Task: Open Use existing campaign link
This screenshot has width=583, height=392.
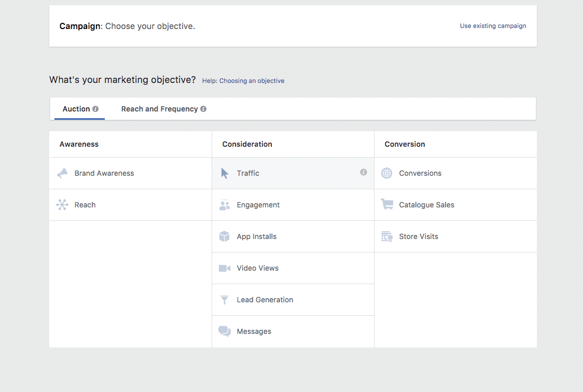Action: [493, 26]
